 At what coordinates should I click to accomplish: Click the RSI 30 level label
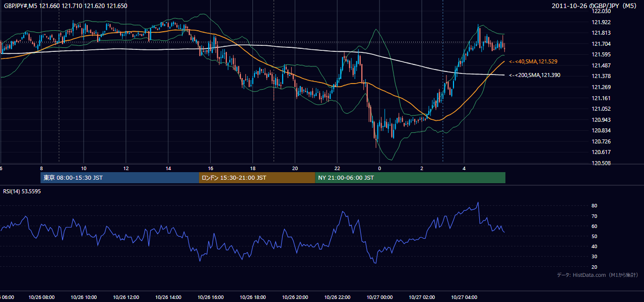point(594,257)
